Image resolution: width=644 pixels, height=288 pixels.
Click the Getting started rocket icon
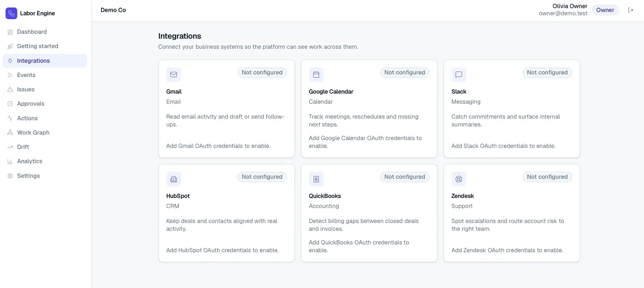10,47
